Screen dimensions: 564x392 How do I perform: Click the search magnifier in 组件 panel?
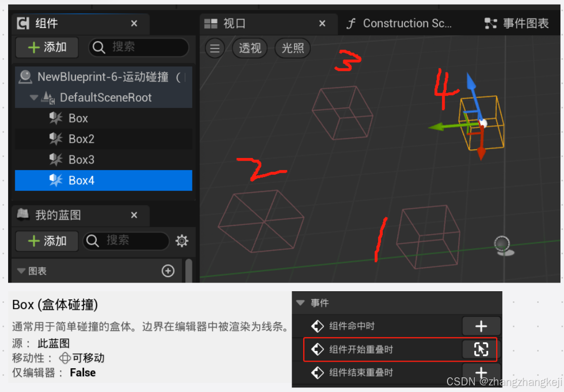98,47
